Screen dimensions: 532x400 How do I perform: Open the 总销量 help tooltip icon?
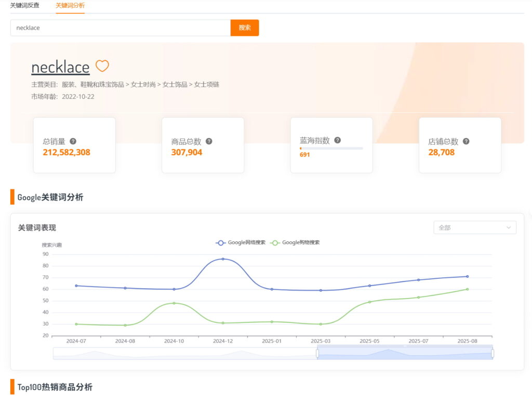coord(73,140)
